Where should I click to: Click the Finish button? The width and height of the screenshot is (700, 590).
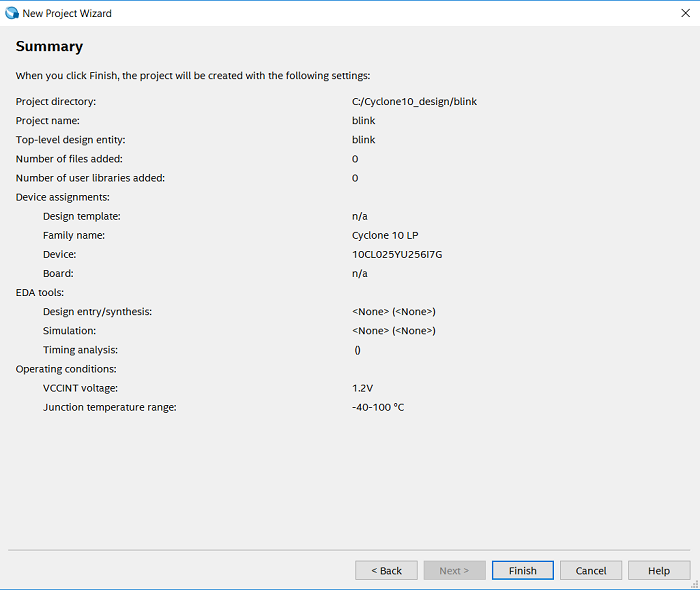pyautogui.click(x=522, y=570)
